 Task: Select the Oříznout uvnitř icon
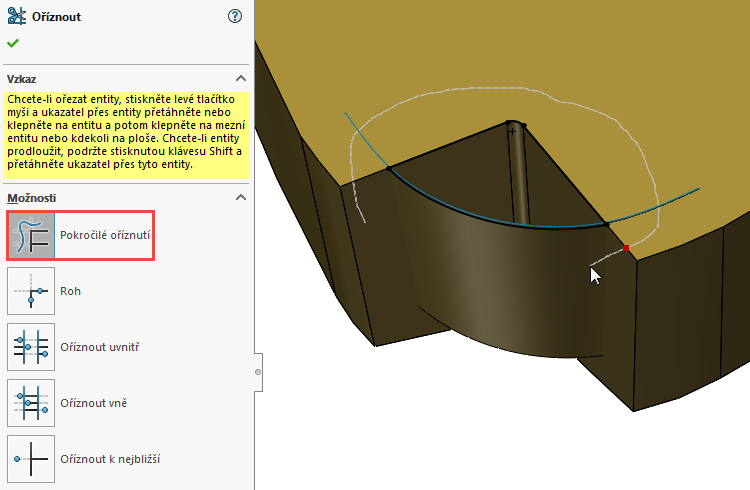pos(31,347)
